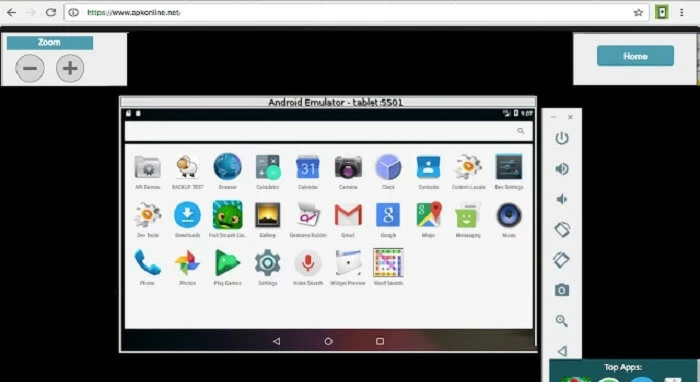Tap the Android home circle button
The width and height of the screenshot is (700, 382).
pyautogui.click(x=329, y=341)
